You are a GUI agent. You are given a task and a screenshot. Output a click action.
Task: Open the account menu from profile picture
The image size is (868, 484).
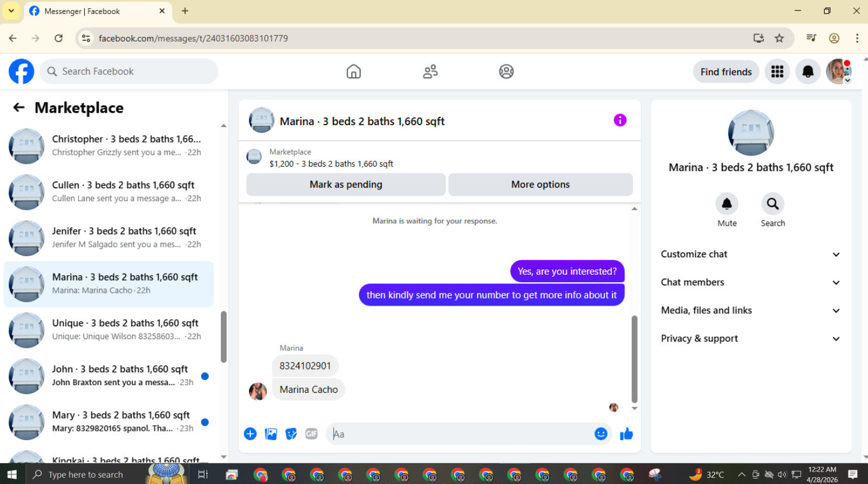point(839,71)
